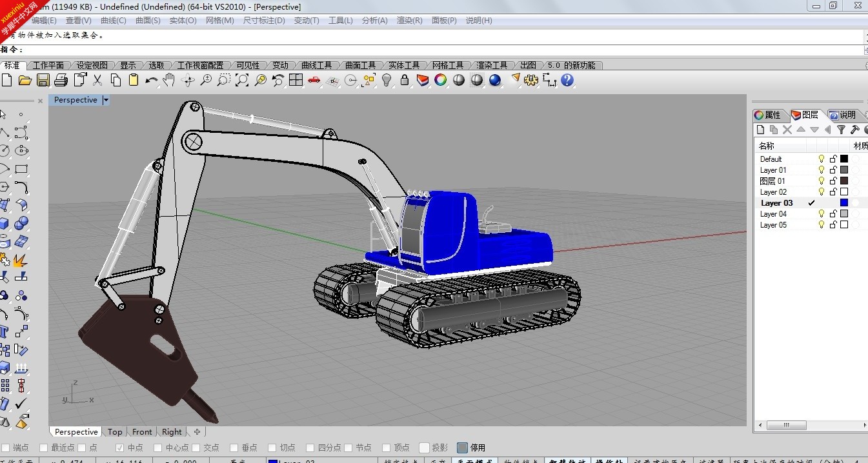The height and width of the screenshot is (463, 868).
Task: Delete layer using the X icon
Action: (x=787, y=130)
